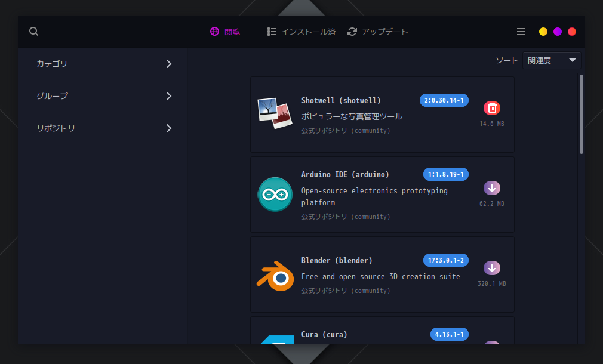Switch to the 閲覧 browse tab
This screenshot has width=603, height=364.
(x=225, y=32)
